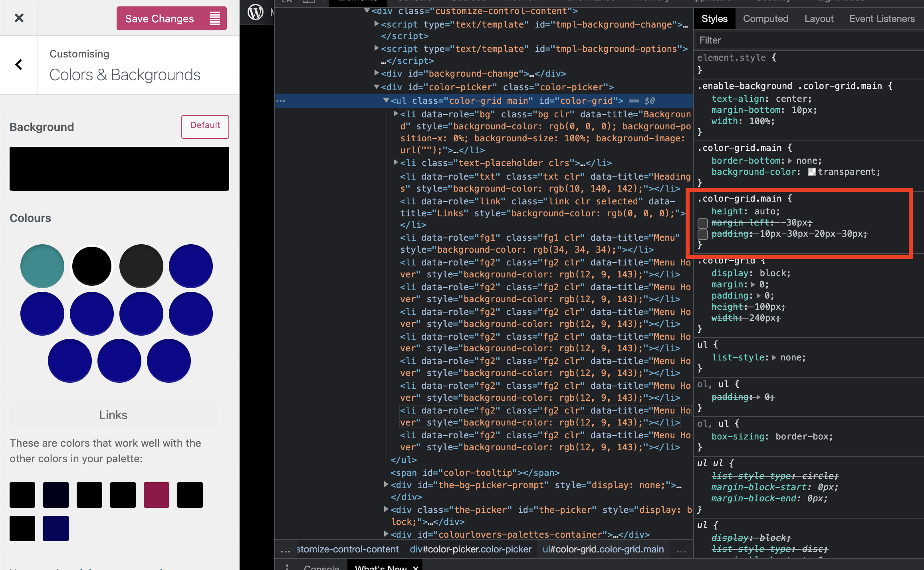Collapse the ul color-grid main node
The width and height of the screenshot is (924, 570).
click(x=386, y=101)
